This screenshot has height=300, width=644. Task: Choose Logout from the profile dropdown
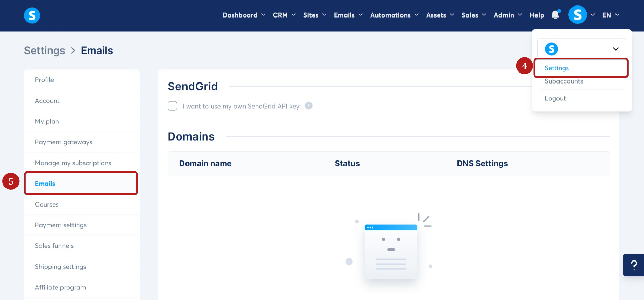tap(555, 98)
